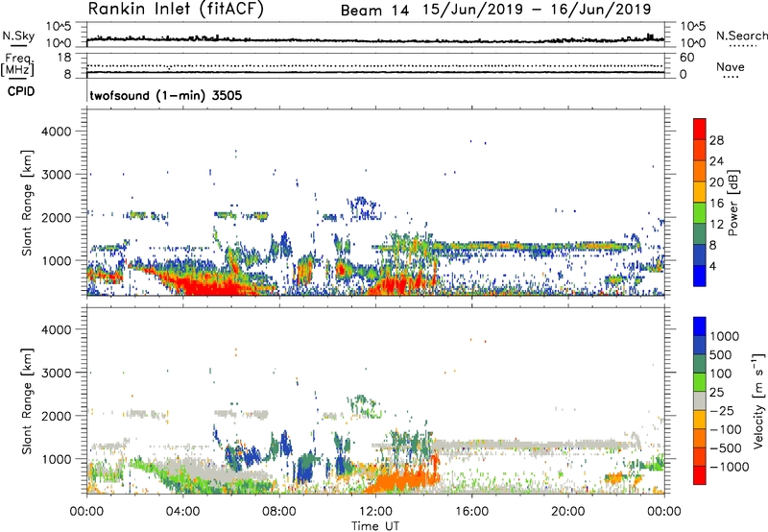Click the '20:00' time axis label
768x532 pixels.
tap(568, 512)
